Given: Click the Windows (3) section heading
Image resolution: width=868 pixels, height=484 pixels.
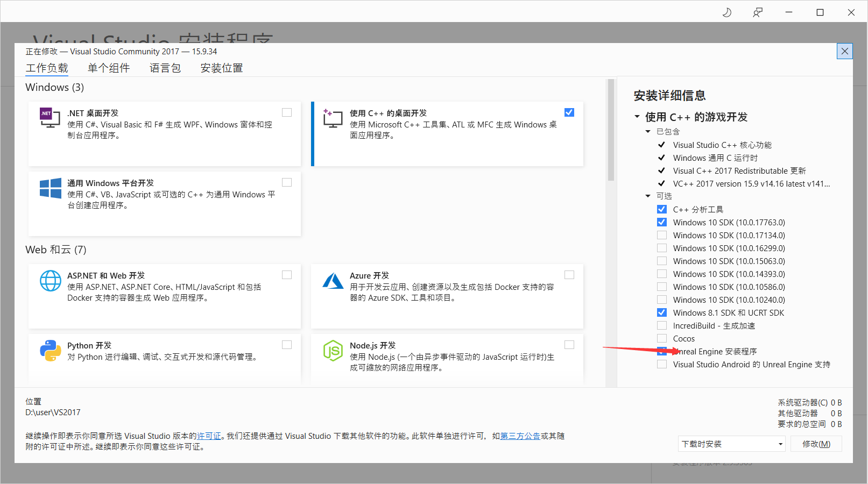Looking at the screenshot, I should pos(55,87).
